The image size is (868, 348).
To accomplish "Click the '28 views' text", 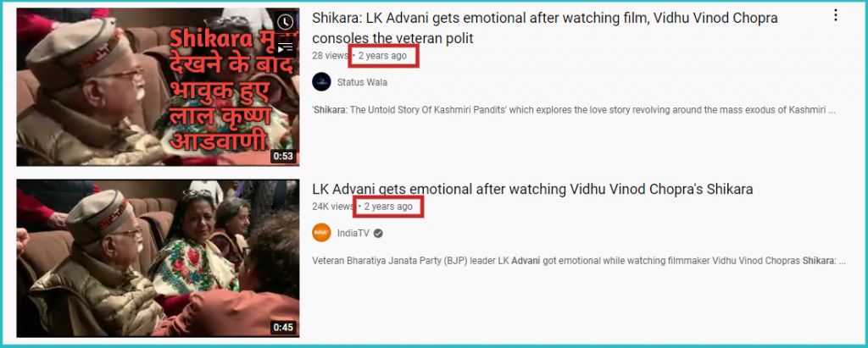I will point(331,56).
